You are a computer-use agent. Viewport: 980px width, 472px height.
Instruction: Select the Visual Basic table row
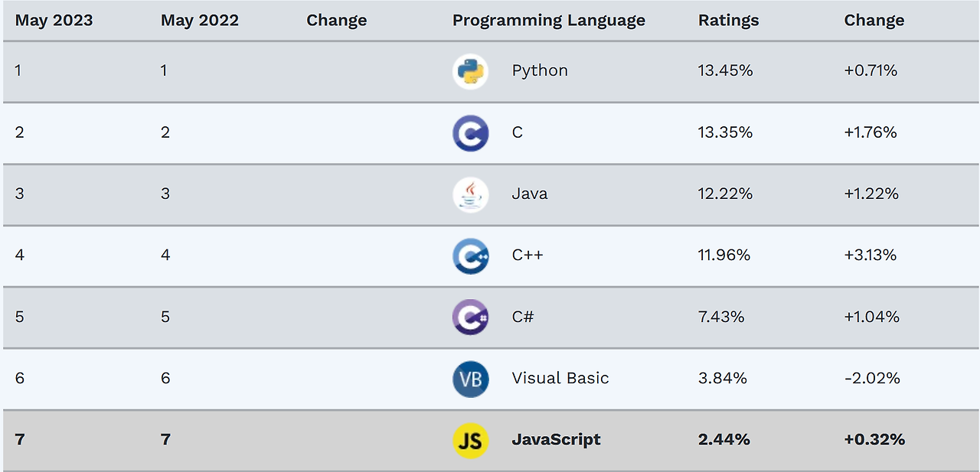490,379
